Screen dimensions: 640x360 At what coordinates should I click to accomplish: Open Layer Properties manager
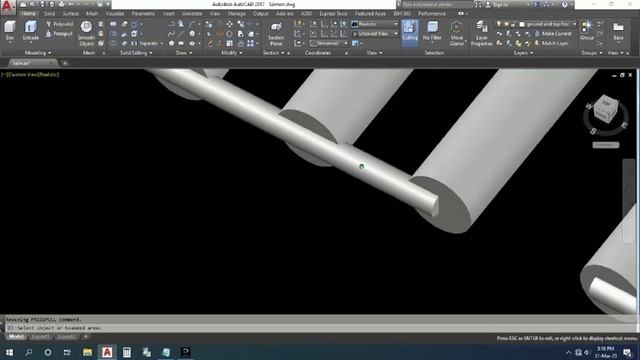pos(482,33)
